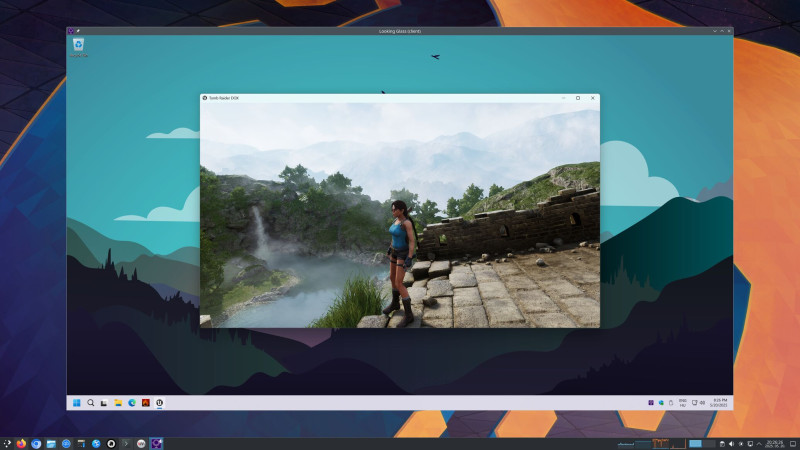The image size is (800, 450).
Task: Launch Chromium from KDE panel
Action: [36, 444]
